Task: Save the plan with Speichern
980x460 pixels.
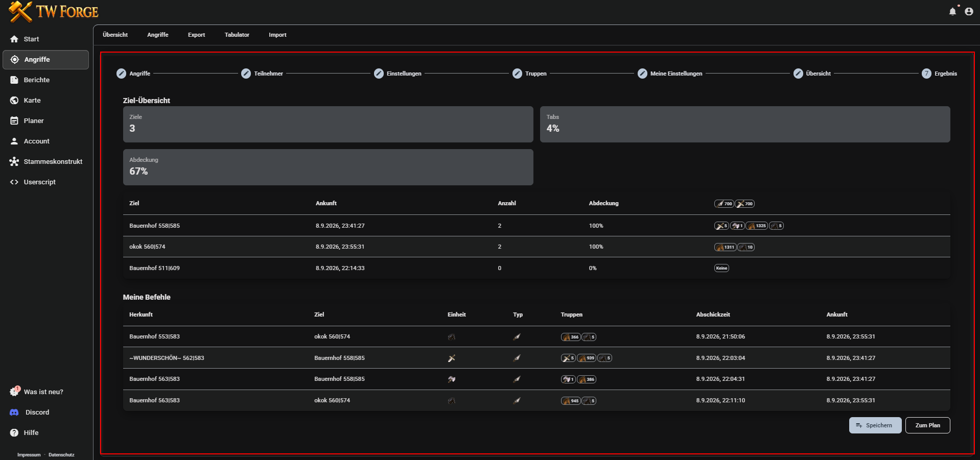Action: coord(875,425)
